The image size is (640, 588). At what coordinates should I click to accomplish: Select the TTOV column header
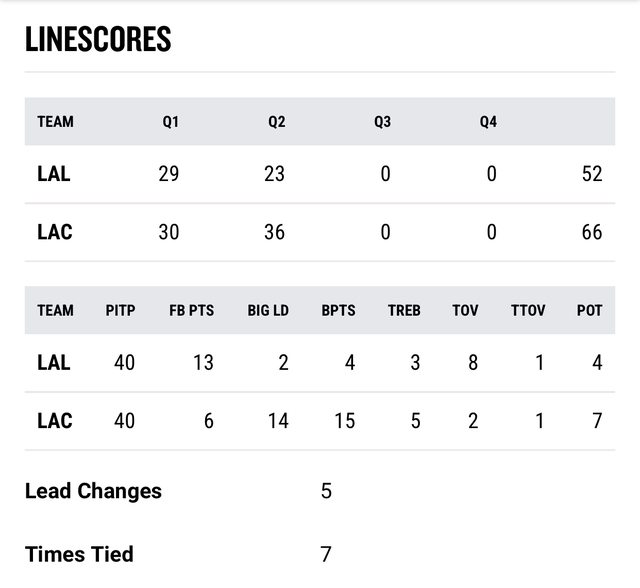528,311
